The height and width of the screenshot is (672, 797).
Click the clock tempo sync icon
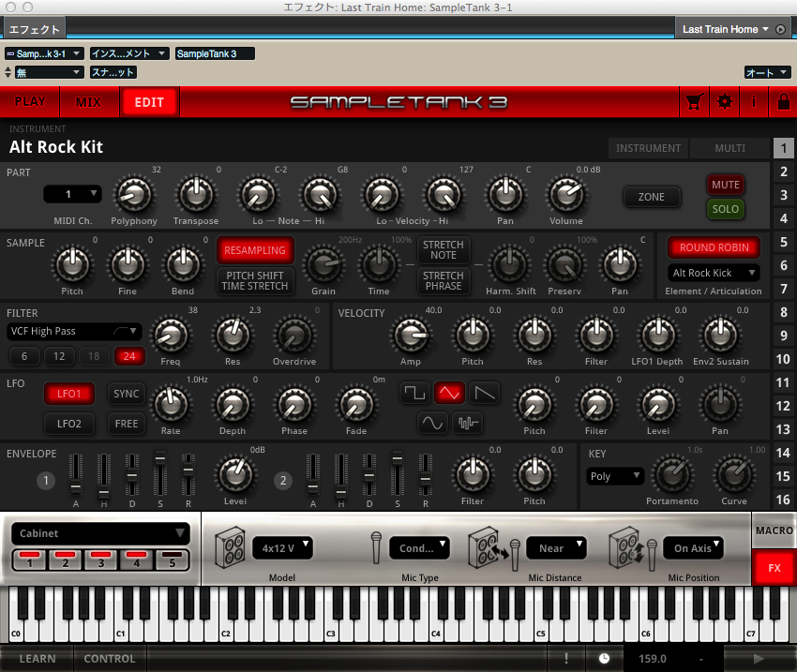[x=604, y=658]
